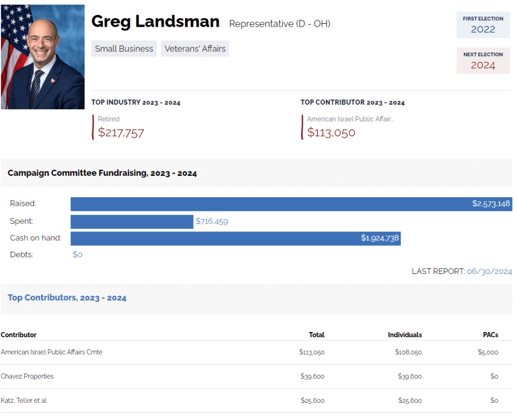
Task: Select the Katz, Teller et al row
Action: point(24,400)
